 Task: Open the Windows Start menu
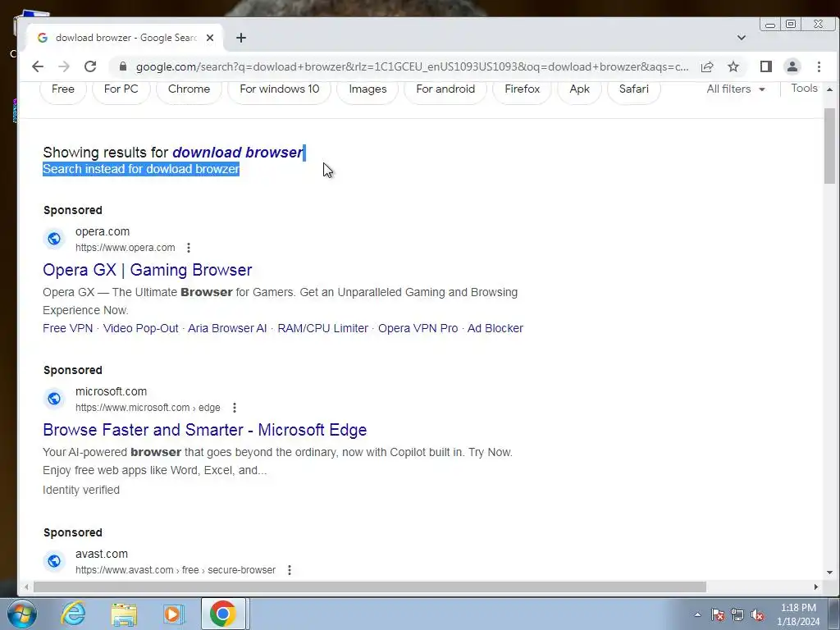(21, 614)
